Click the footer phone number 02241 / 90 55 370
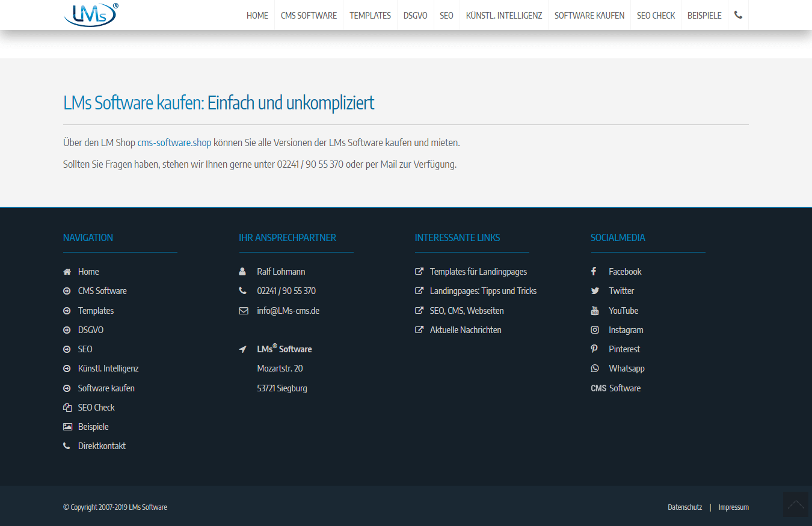Image resolution: width=812 pixels, height=526 pixels. (286, 291)
